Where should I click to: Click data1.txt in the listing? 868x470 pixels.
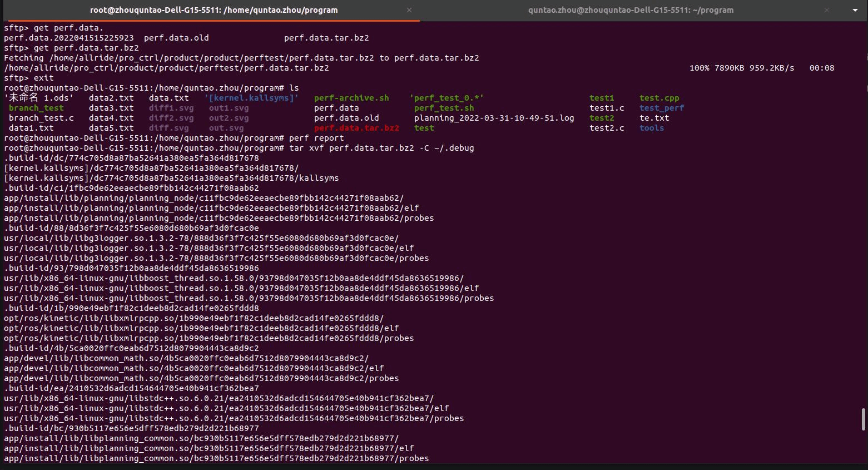click(31, 128)
